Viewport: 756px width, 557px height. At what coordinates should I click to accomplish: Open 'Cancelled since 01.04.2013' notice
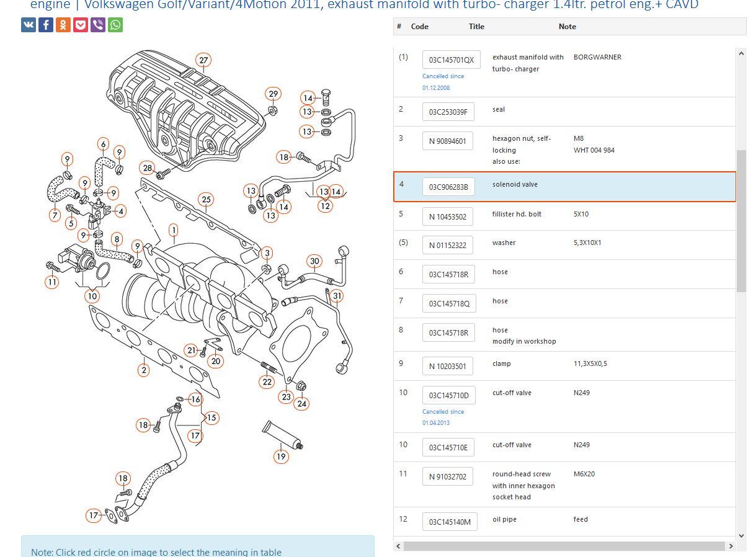pos(443,417)
